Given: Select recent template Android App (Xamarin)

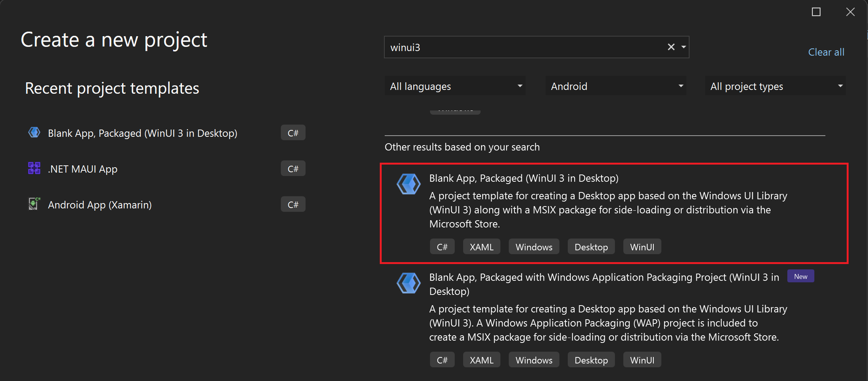Looking at the screenshot, I should click(100, 205).
